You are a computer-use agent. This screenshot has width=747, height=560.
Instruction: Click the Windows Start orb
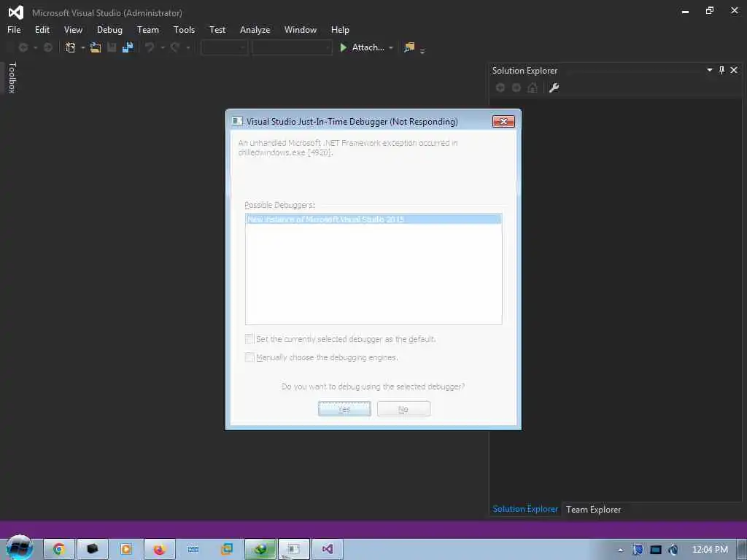coord(20,548)
